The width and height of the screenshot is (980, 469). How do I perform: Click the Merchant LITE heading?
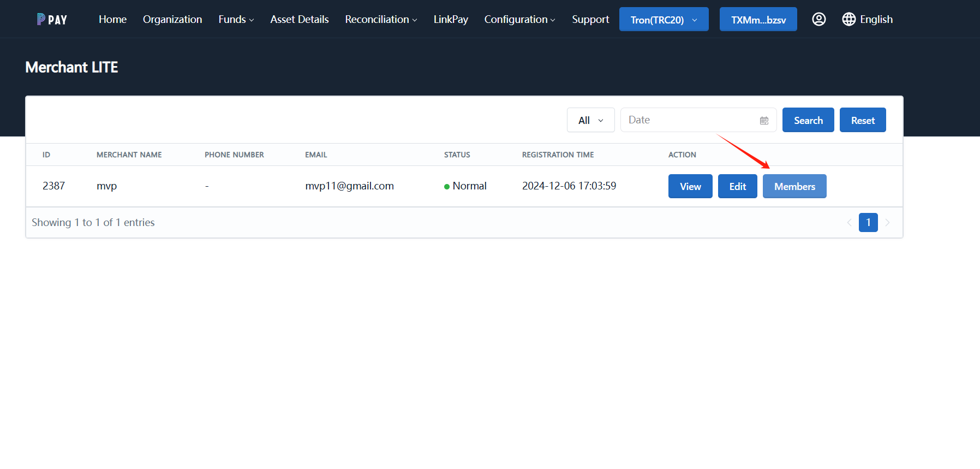[x=71, y=67]
